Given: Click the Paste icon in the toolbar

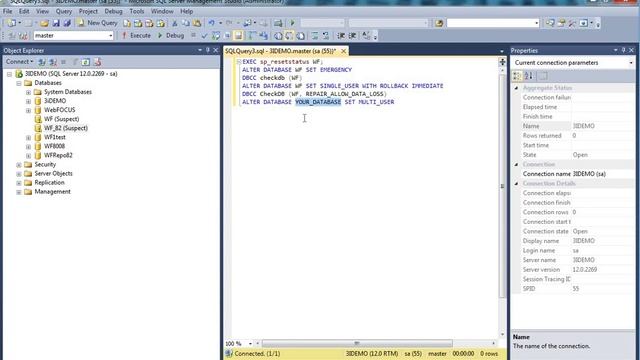Looking at the screenshot, I should click(197, 23).
